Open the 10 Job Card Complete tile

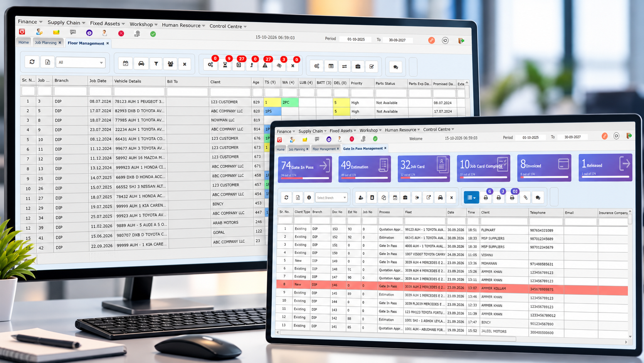pyautogui.click(x=483, y=168)
